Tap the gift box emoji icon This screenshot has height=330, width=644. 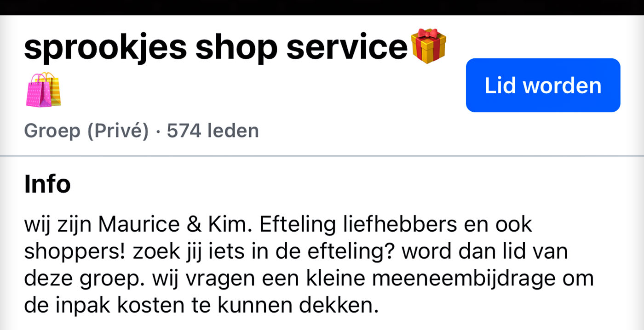tap(428, 46)
